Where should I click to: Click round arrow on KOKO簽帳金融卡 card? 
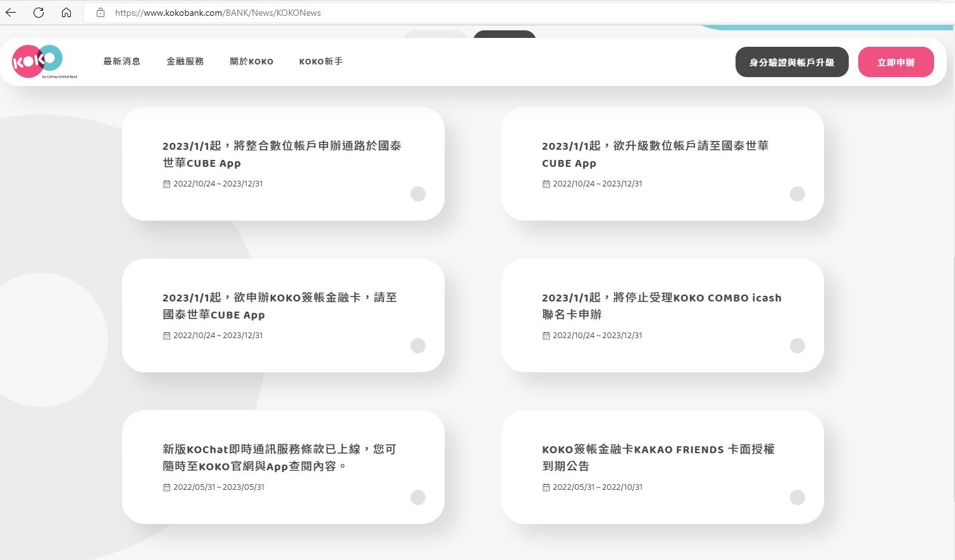point(418,346)
